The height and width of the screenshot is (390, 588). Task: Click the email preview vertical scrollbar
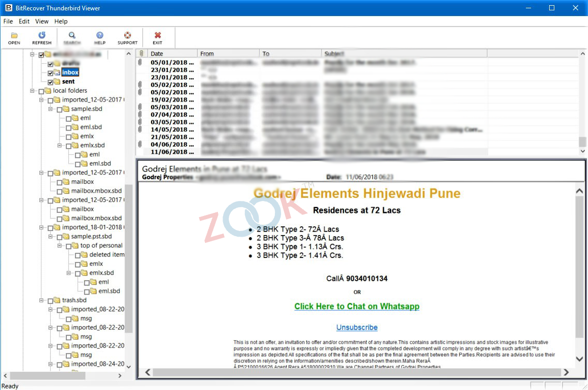[x=579, y=267]
